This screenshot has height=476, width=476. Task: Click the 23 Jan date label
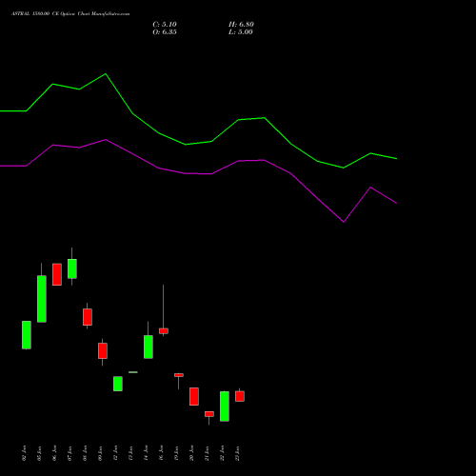[x=238, y=453]
